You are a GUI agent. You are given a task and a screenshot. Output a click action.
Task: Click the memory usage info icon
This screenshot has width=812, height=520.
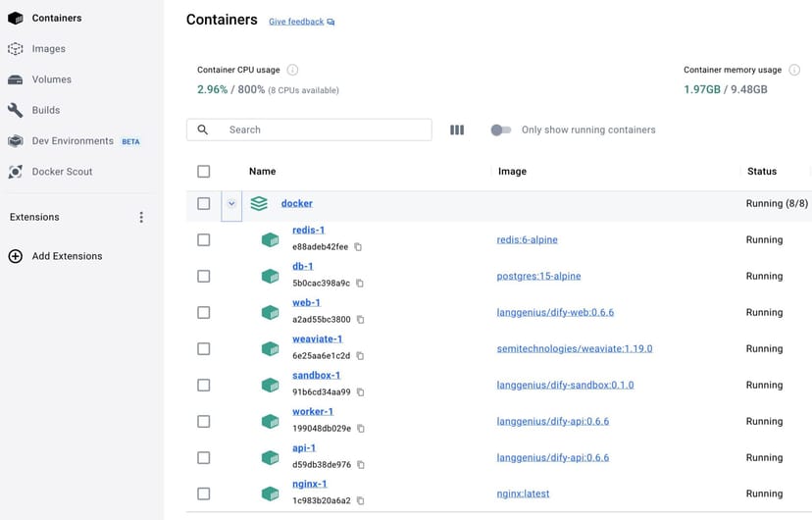(x=794, y=71)
